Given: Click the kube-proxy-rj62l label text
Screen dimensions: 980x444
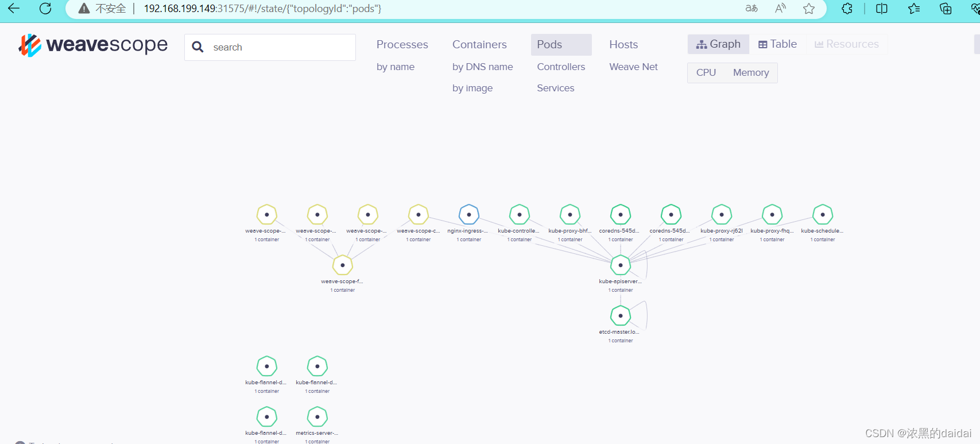Looking at the screenshot, I should [722, 231].
